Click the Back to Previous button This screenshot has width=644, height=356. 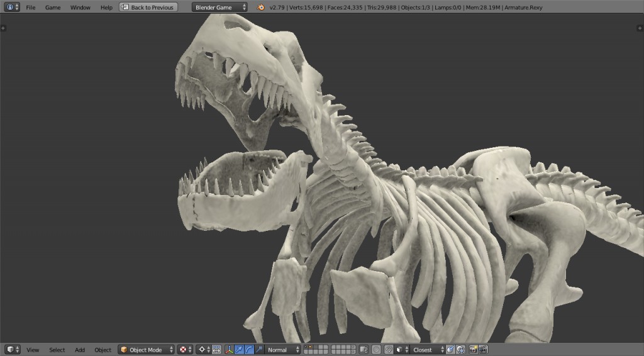(x=148, y=8)
